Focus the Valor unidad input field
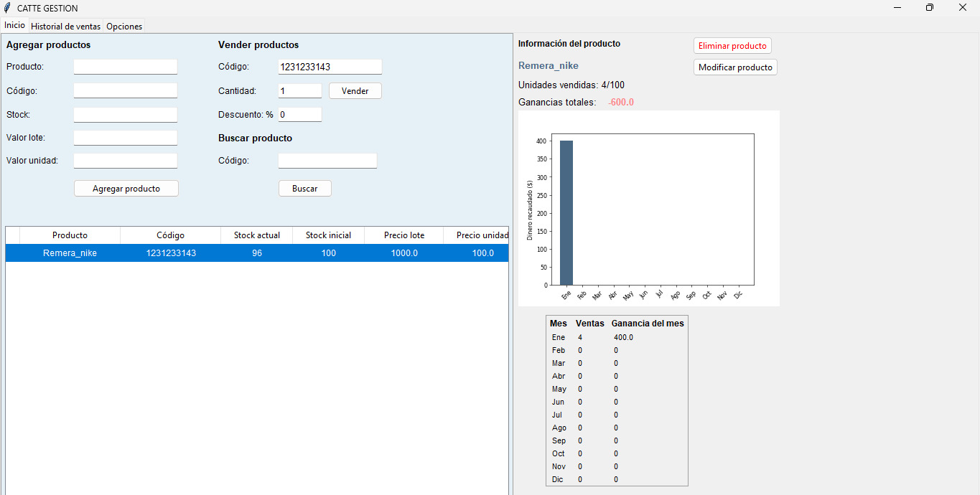Viewport: 980px width, 495px height. (x=125, y=161)
